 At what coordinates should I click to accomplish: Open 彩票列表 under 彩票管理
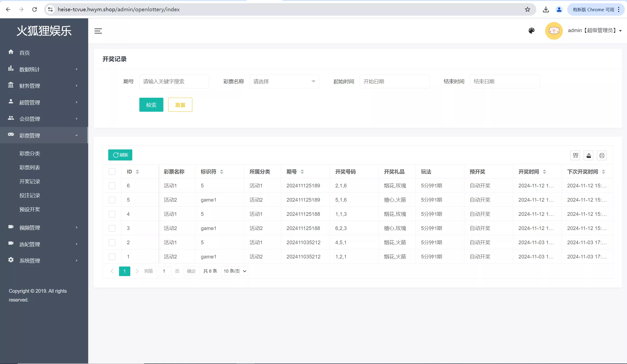tap(30, 167)
